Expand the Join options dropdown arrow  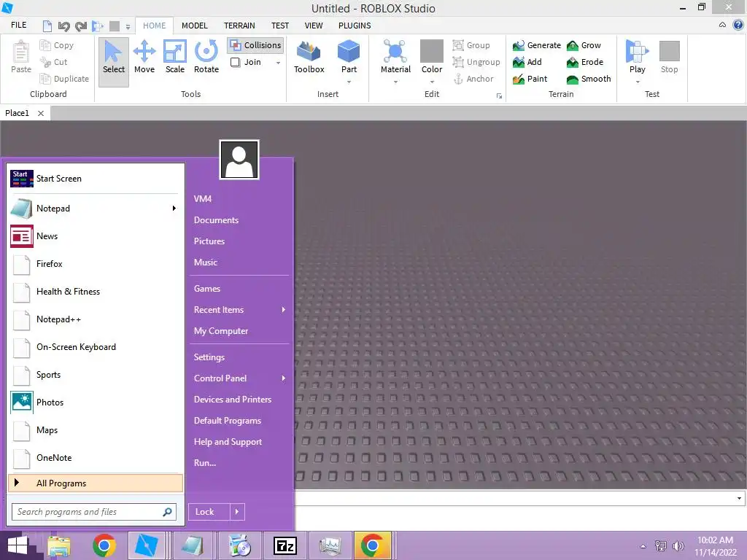pyautogui.click(x=278, y=63)
